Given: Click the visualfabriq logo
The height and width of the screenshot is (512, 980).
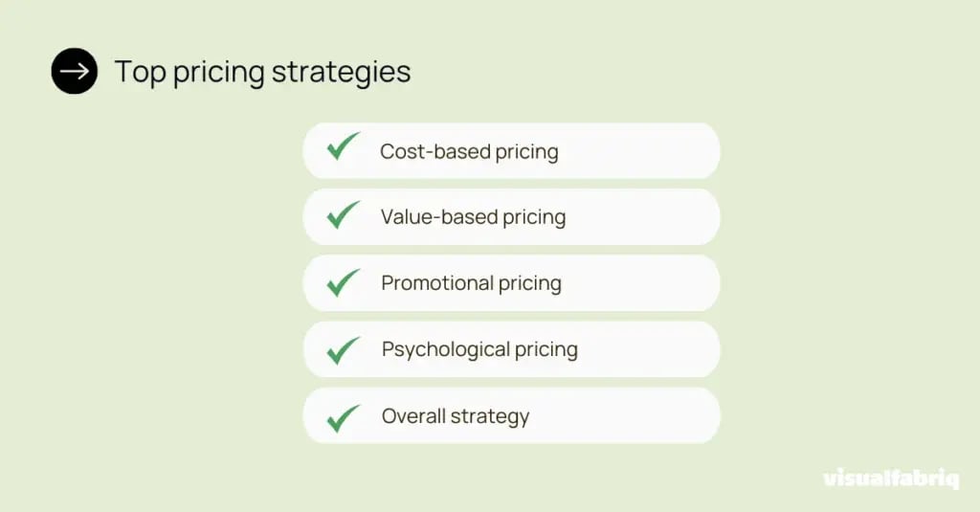Looking at the screenshot, I should pyautogui.click(x=891, y=479).
